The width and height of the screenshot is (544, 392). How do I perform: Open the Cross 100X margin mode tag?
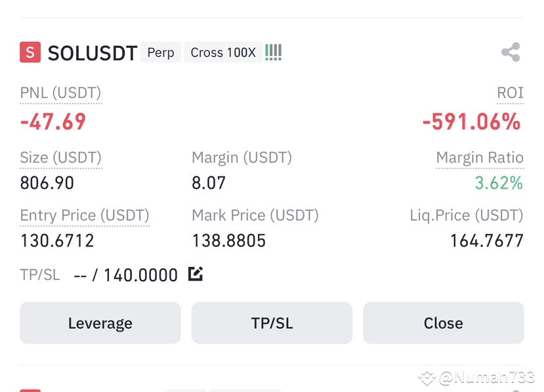pos(223,52)
